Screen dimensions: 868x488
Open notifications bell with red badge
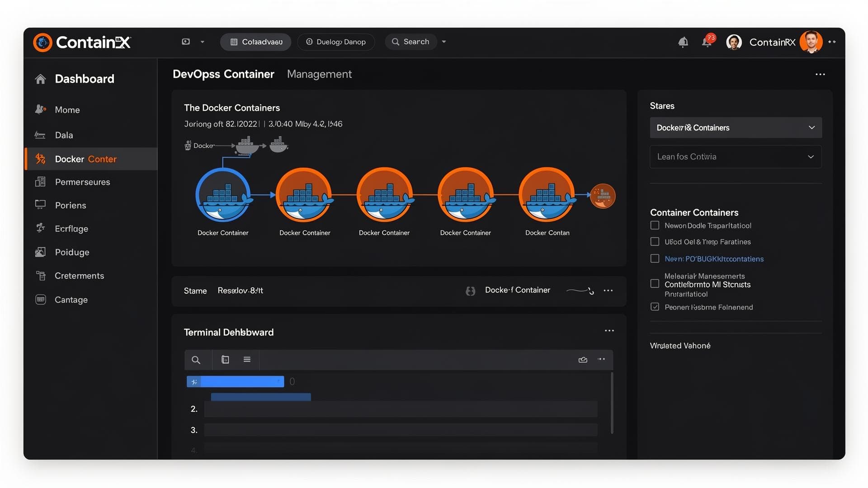(x=707, y=42)
